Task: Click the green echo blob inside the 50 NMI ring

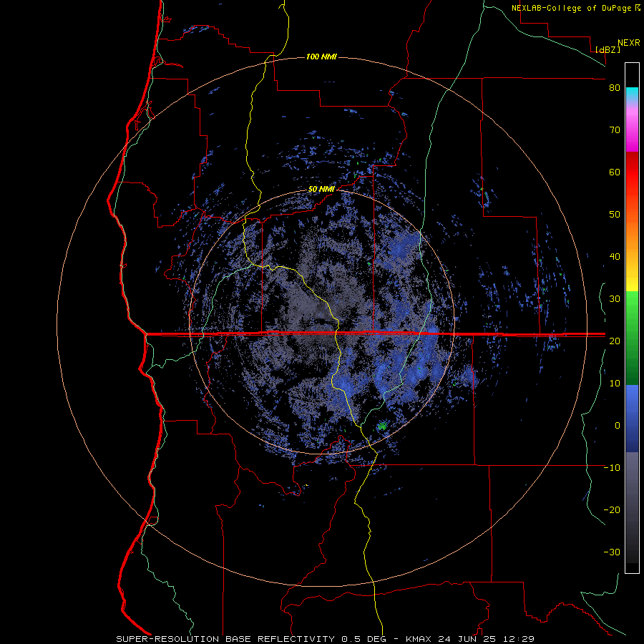Action: 383,426
